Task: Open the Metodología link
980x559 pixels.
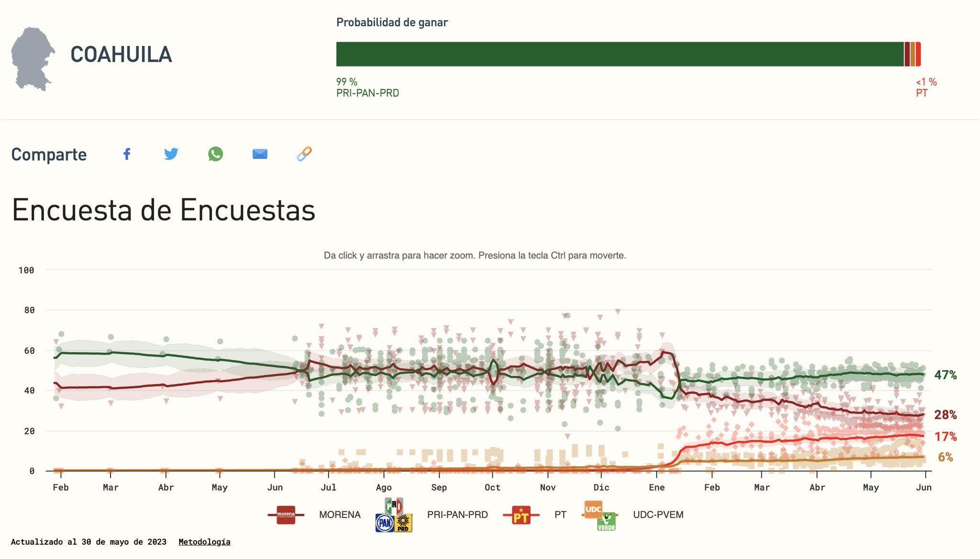Action: (204, 542)
